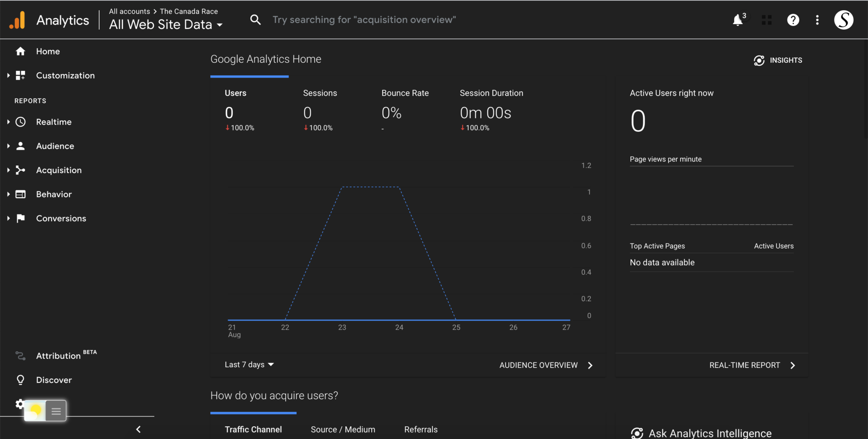
Task: Open the notifications bell
Action: pos(738,20)
